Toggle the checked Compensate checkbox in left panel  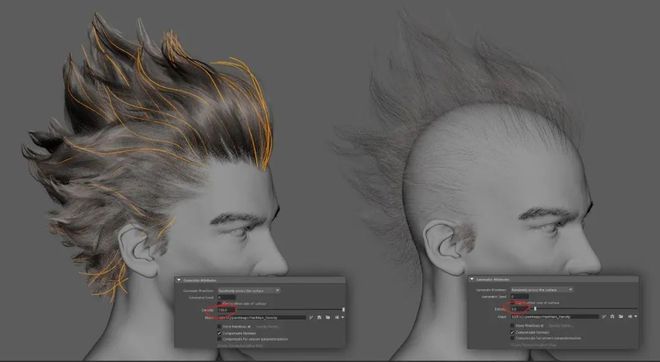219,333
